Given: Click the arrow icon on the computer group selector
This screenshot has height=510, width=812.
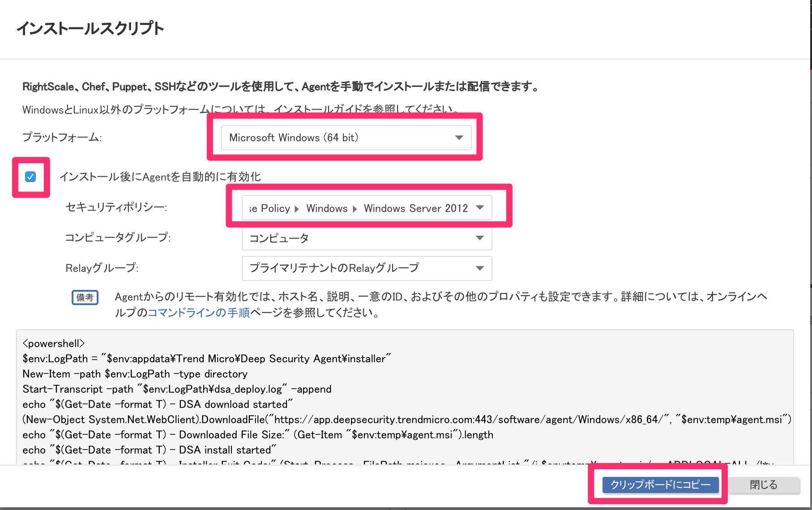Looking at the screenshot, I should 480,238.
